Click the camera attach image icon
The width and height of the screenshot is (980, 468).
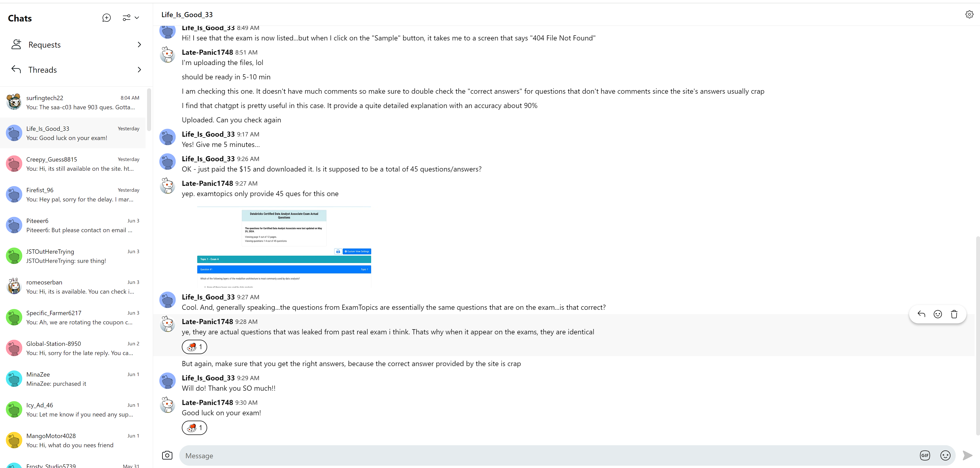pos(167,455)
